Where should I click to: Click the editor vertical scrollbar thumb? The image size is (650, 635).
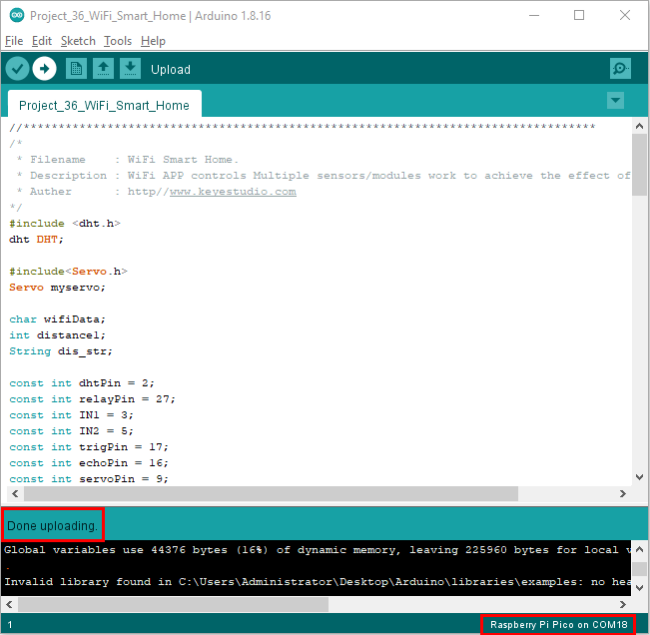[x=639, y=164]
